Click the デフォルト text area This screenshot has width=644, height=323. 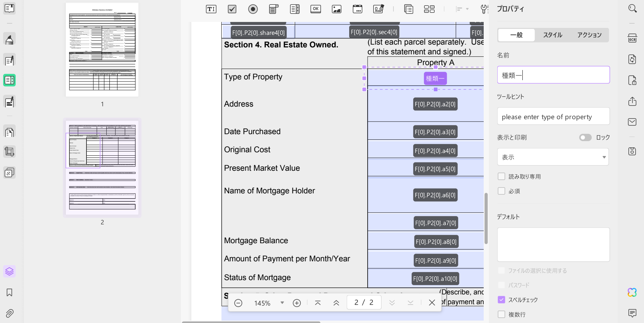(x=553, y=245)
